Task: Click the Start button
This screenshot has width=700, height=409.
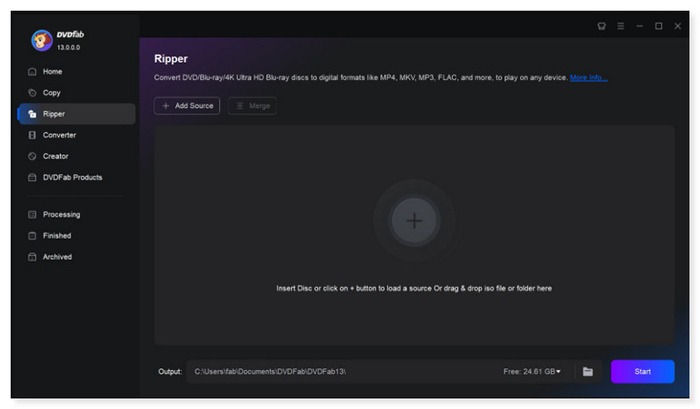Action: 642,371
